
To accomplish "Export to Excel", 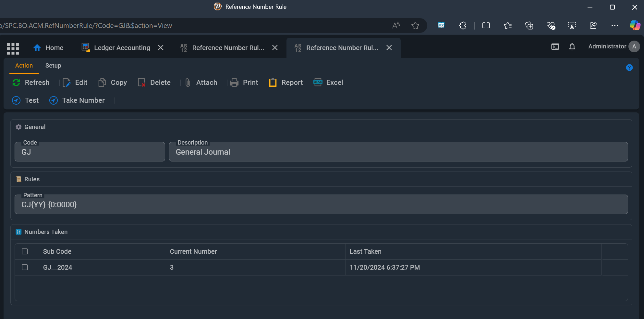I will 328,83.
